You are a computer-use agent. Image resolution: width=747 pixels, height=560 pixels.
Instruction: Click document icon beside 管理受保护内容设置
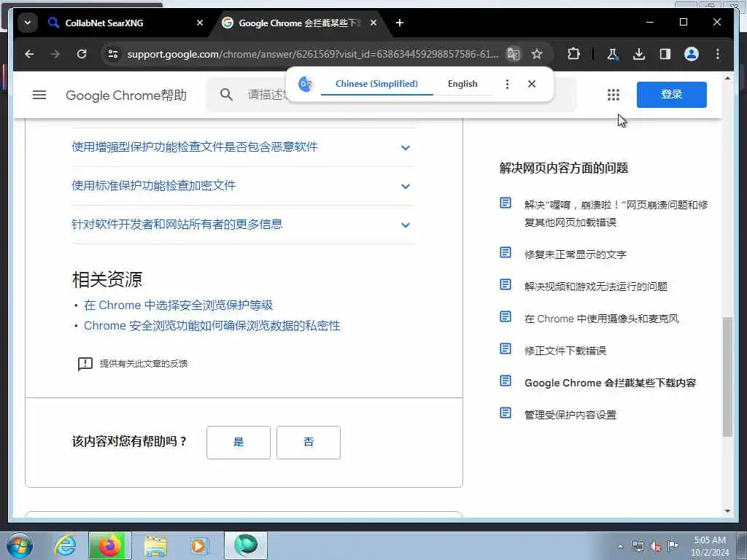[506, 413]
